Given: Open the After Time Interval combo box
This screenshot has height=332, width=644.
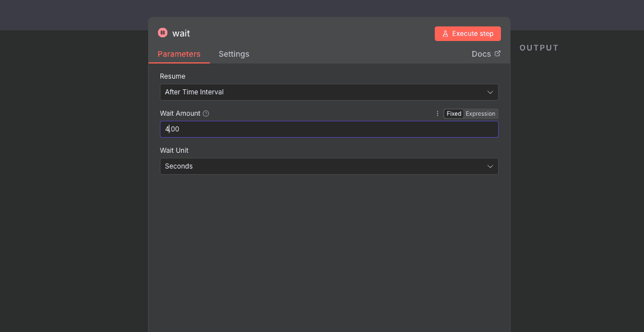Looking at the screenshot, I should point(320,92).
